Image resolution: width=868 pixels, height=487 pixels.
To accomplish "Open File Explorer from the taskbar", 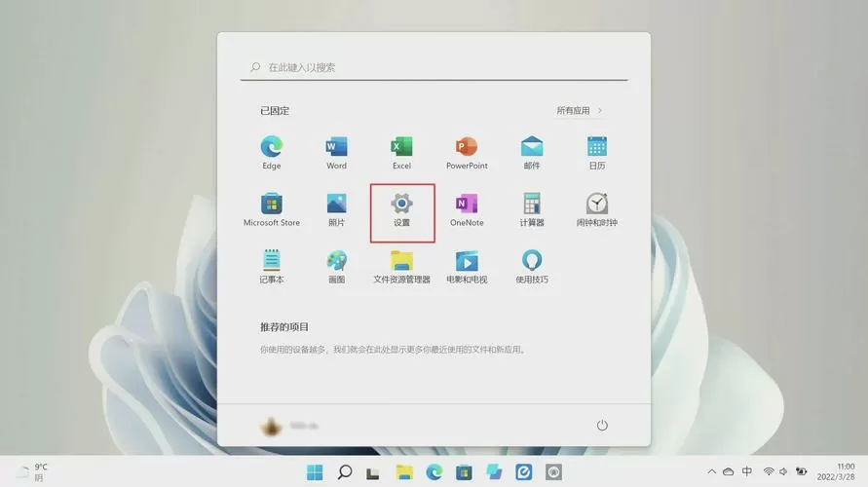I will pos(404,472).
